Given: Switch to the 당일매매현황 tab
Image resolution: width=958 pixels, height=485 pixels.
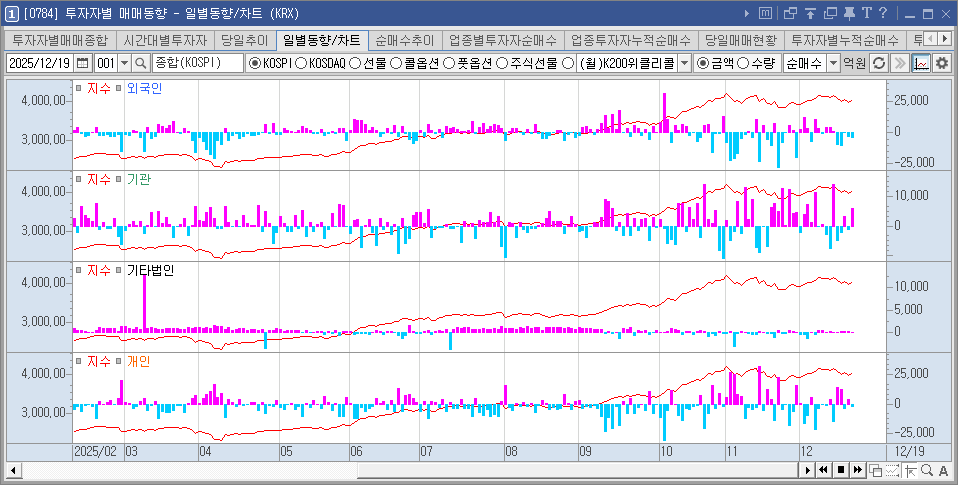Looking at the screenshot, I should click(x=740, y=40).
